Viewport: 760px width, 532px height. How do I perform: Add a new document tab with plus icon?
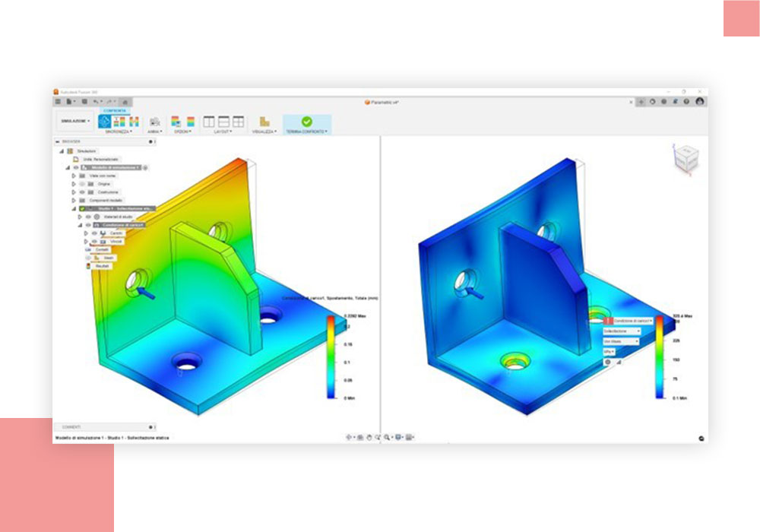pyautogui.click(x=641, y=102)
